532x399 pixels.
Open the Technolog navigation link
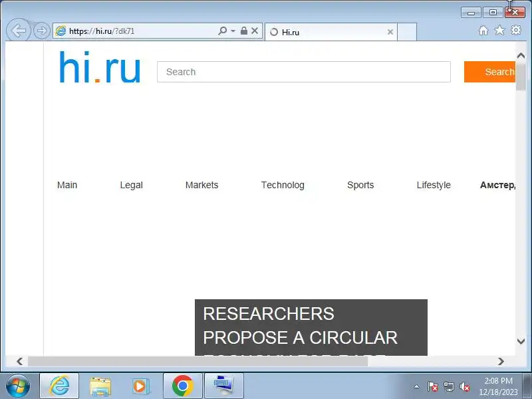[x=283, y=185]
